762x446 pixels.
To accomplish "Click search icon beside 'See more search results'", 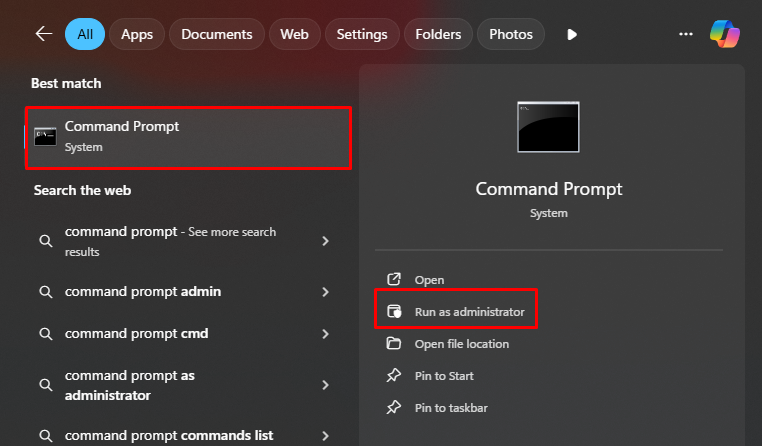I will 46,241.
